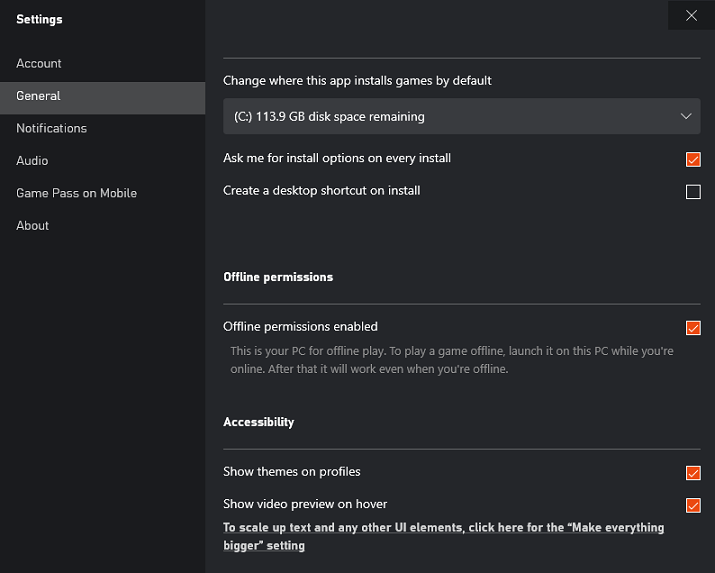Screen dimensions: 715x573
Task: Uncheck Ask me for install options checkbox
Action: tap(693, 160)
